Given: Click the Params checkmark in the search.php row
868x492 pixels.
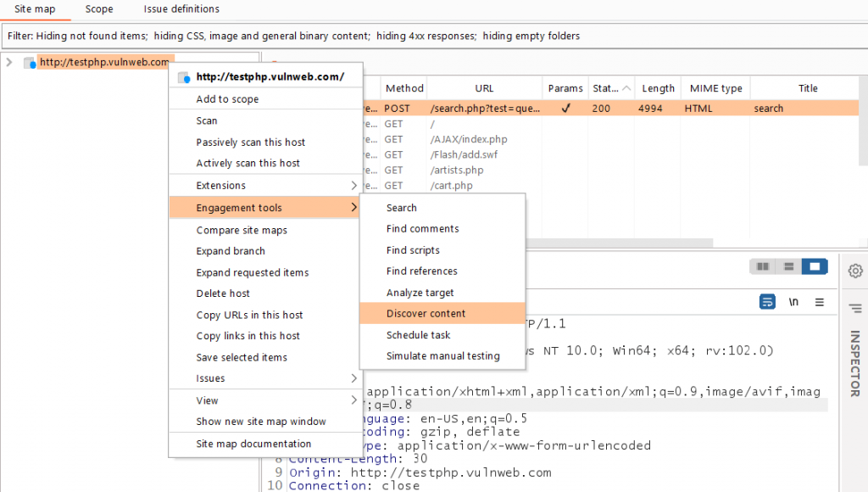Looking at the screenshot, I should point(565,109).
